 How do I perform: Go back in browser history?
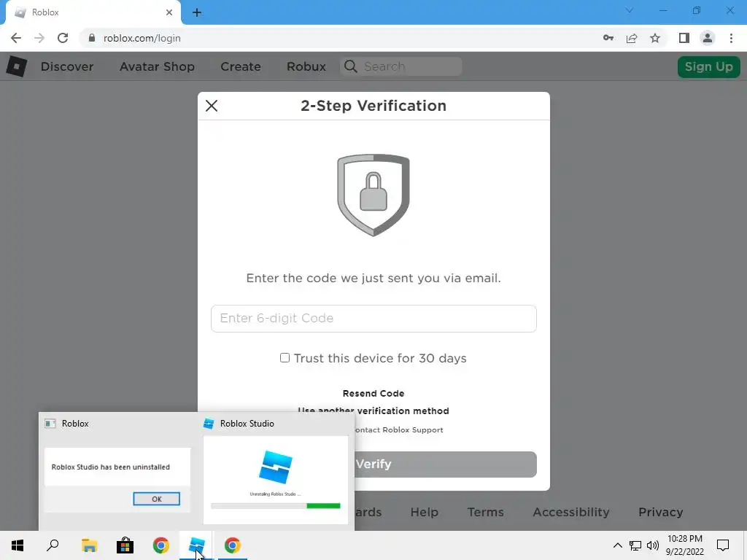click(16, 38)
